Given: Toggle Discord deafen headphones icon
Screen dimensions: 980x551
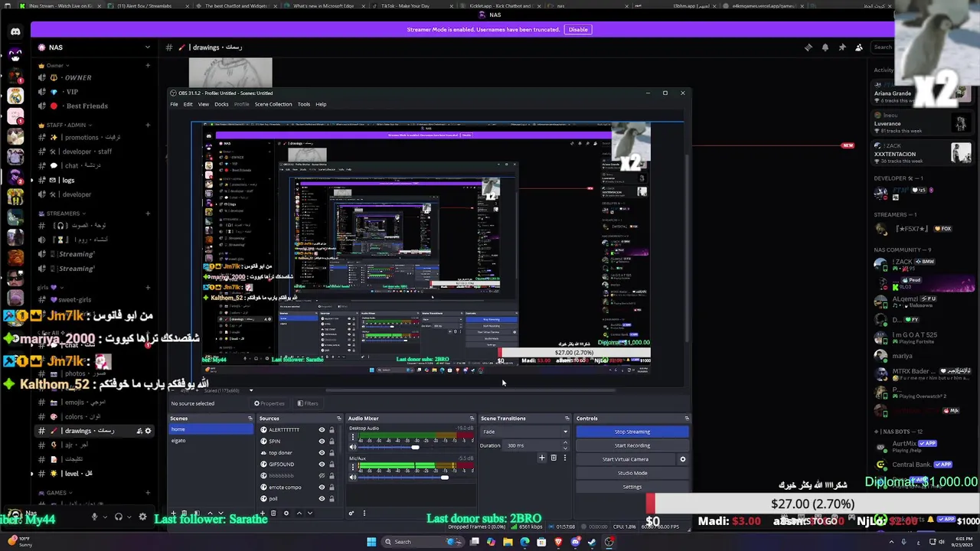Looking at the screenshot, I should 119,517.
